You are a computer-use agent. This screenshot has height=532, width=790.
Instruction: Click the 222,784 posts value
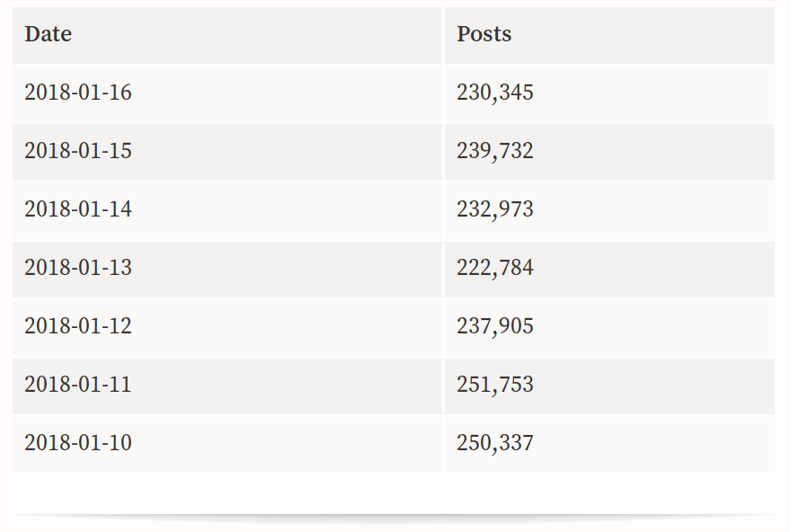[x=494, y=268]
